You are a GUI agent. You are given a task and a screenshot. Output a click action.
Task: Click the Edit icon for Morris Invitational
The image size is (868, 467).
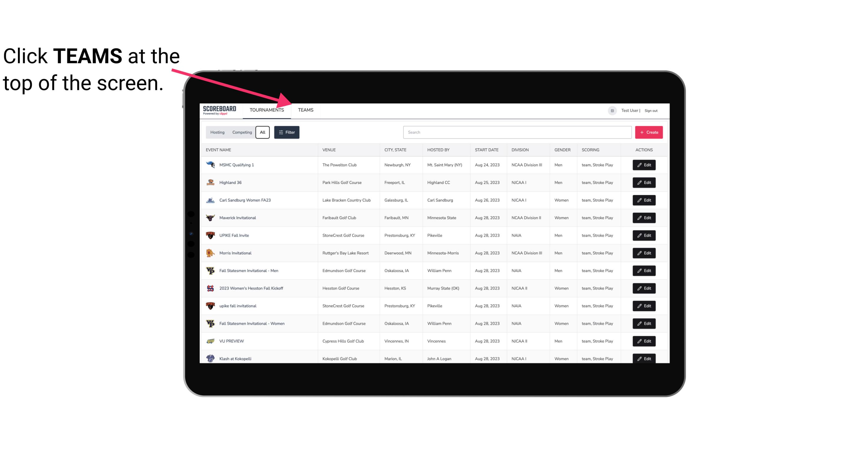[644, 252]
